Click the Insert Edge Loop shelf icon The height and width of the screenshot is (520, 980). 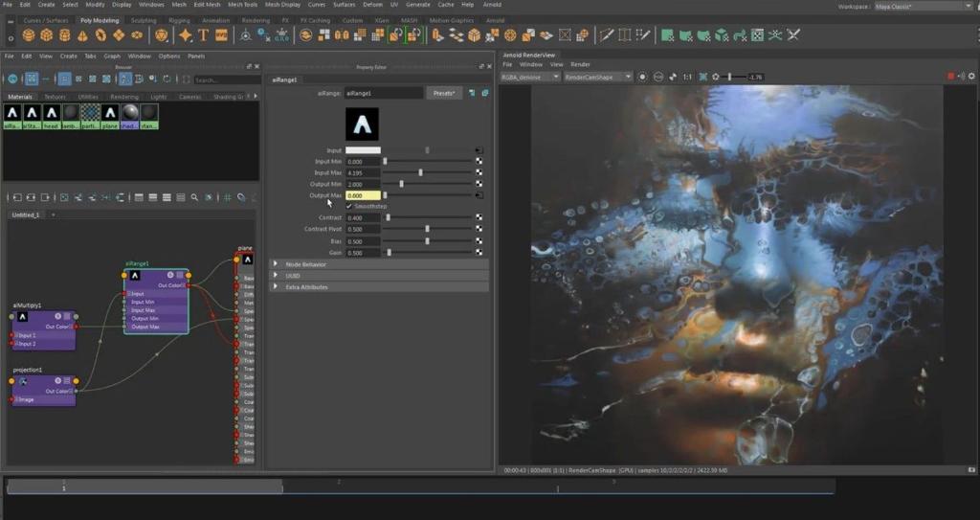coord(625,35)
